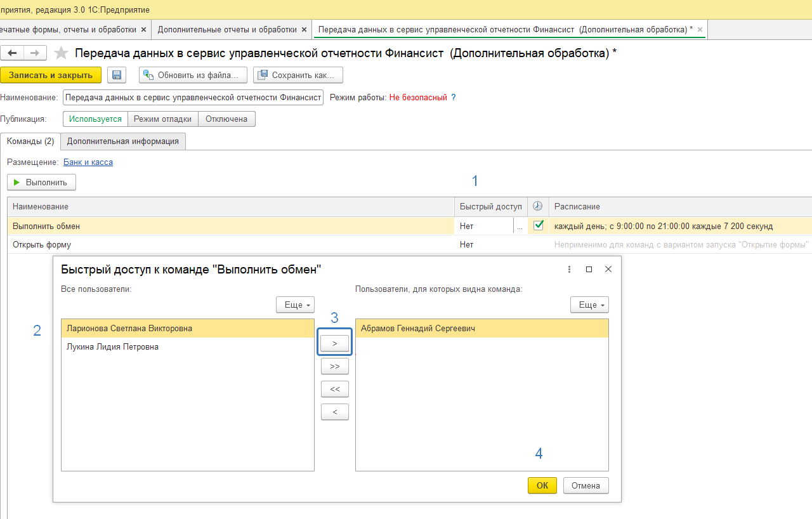The width and height of the screenshot is (812, 519).
Task: Set publication to Режим отладки
Action: tap(162, 119)
